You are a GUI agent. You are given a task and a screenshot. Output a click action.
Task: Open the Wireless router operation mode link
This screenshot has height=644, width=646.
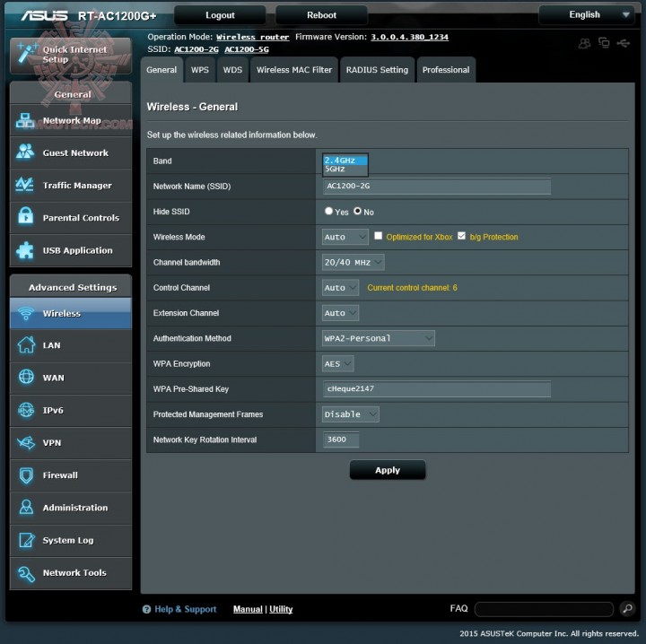(252, 37)
